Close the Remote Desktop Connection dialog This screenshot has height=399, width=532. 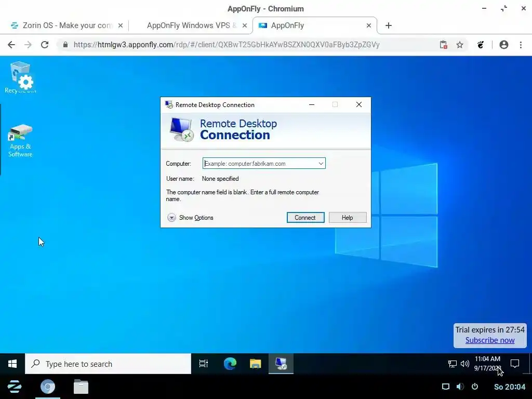(x=359, y=104)
